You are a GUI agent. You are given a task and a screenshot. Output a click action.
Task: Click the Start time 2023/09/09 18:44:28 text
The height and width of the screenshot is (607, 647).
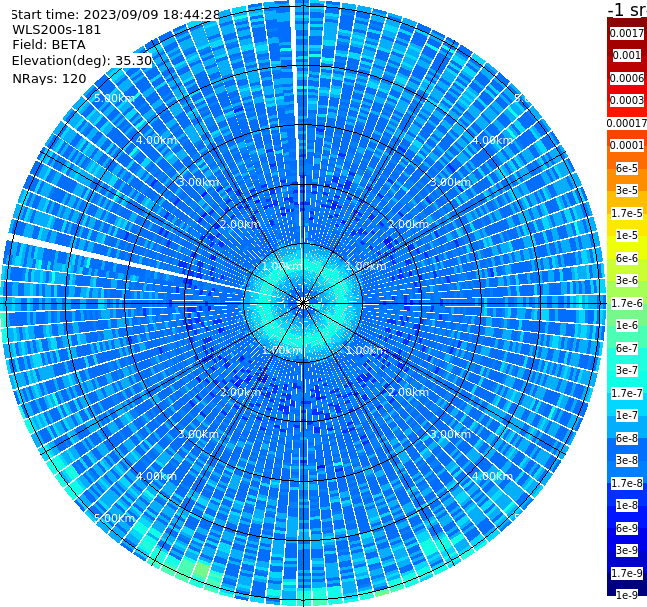pyautogui.click(x=115, y=14)
